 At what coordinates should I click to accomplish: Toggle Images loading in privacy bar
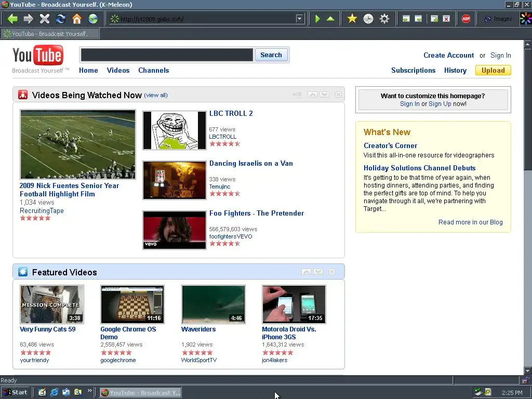click(x=498, y=19)
